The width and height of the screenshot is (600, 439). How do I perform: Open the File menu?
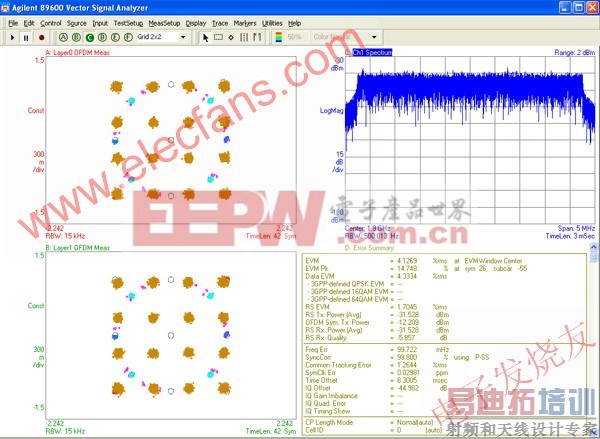[x=13, y=23]
